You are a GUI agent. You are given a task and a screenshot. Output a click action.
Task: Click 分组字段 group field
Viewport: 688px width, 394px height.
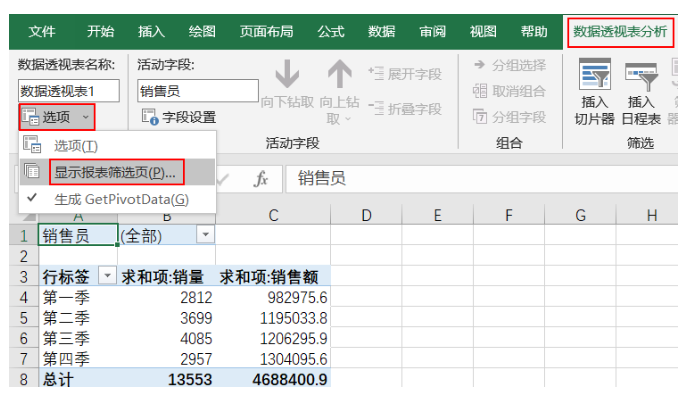point(509,117)
